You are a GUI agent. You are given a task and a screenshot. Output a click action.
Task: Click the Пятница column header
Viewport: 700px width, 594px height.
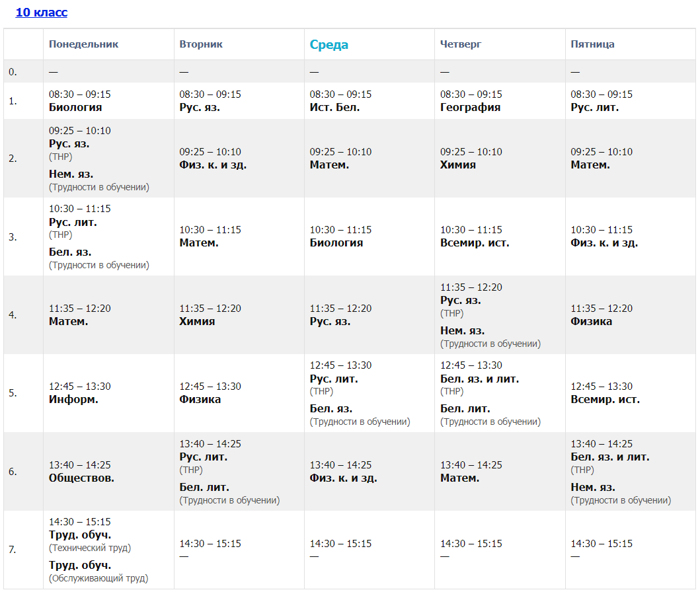tap(592, 44)
